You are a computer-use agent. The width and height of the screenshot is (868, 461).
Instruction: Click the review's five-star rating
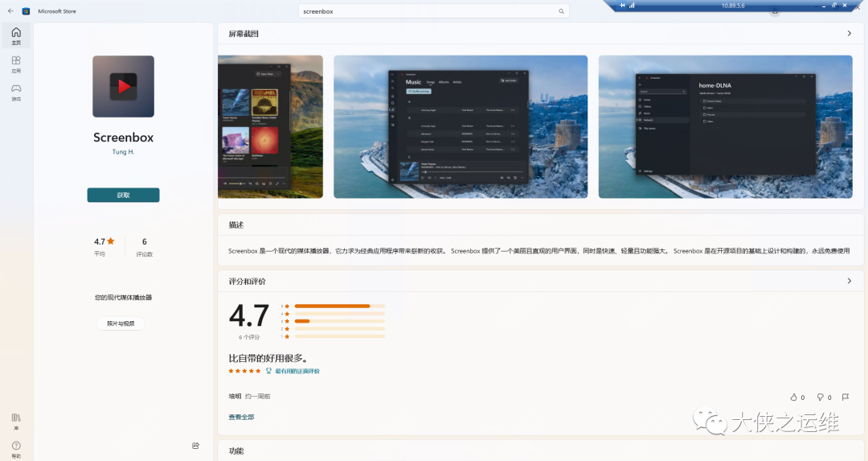[x=244, y=371]
